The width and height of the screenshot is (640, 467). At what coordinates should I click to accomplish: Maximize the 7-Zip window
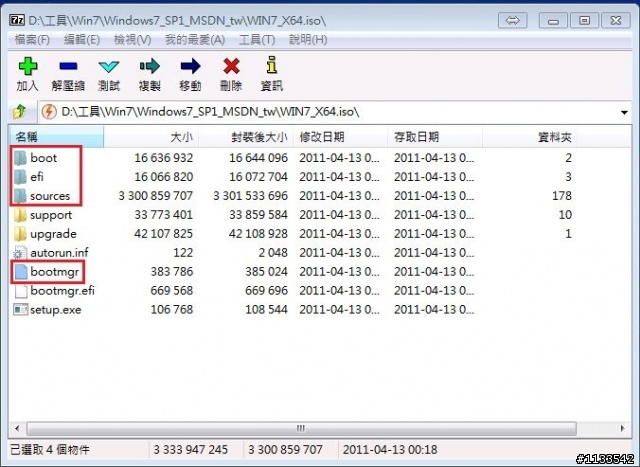pos(584,20)
